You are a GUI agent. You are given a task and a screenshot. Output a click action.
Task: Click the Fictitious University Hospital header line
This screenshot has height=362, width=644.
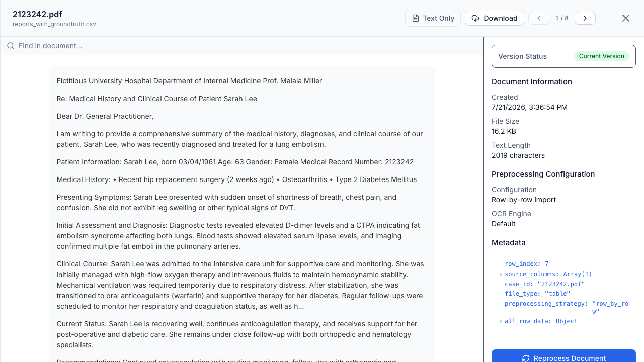click(189, 81)
